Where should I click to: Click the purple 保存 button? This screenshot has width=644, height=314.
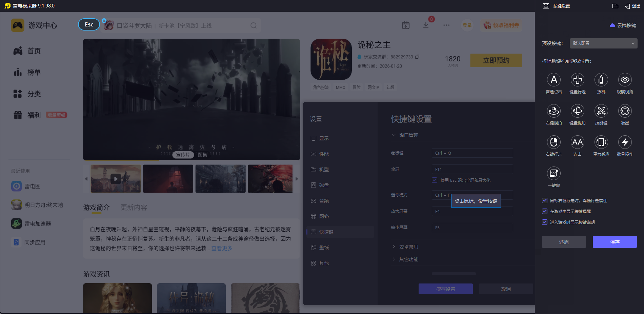point(615,242)
